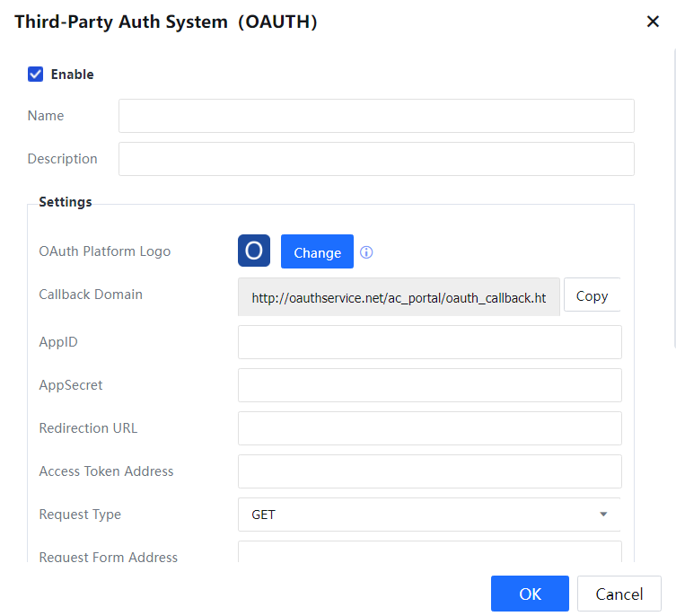The image size is (676, 616).
Task: Click into the Description text box
Action: (376, 159)
